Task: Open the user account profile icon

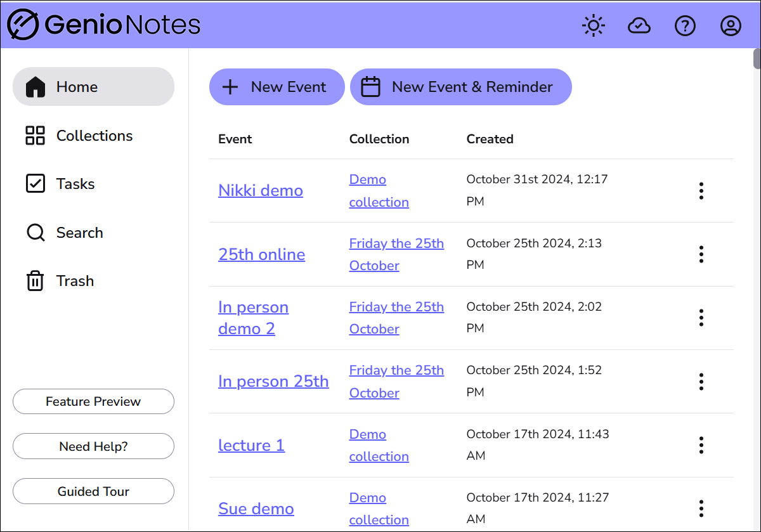Action: 731,26
